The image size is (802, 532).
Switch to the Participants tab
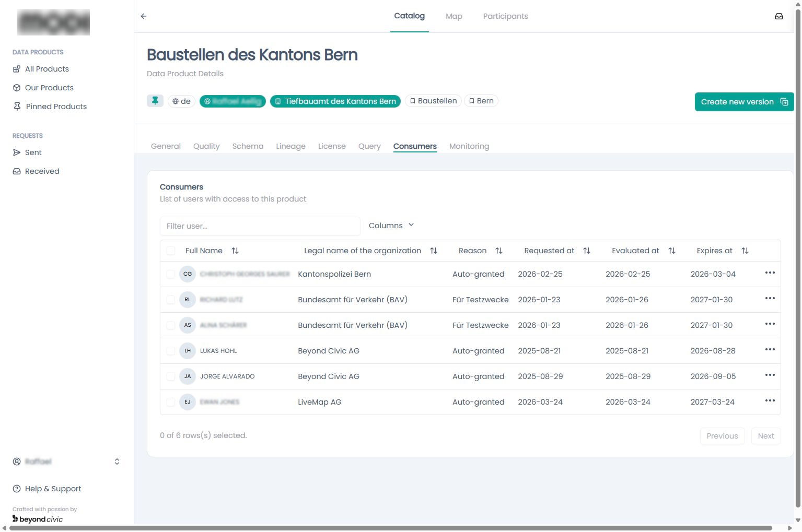point(505,16)
